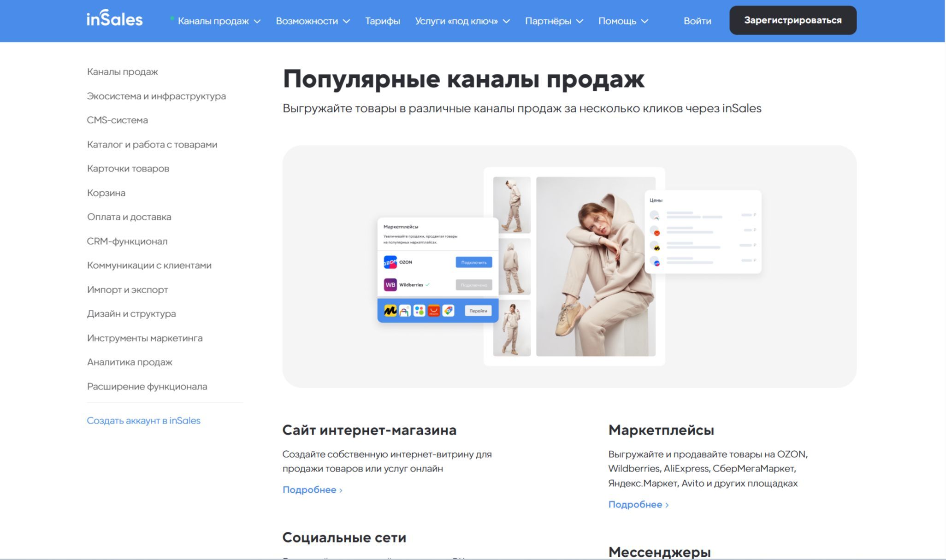Click the red AliExpress icon

[x=433, y=311]
